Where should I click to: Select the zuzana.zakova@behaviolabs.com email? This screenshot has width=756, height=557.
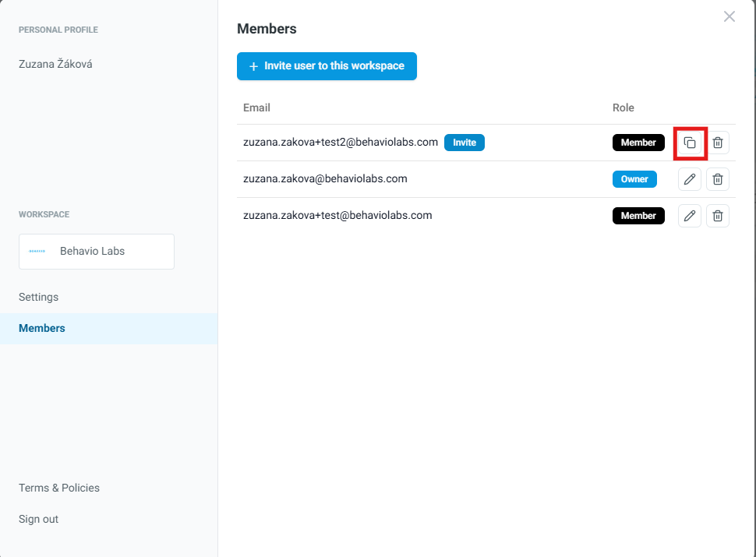(x=325, y=178)
